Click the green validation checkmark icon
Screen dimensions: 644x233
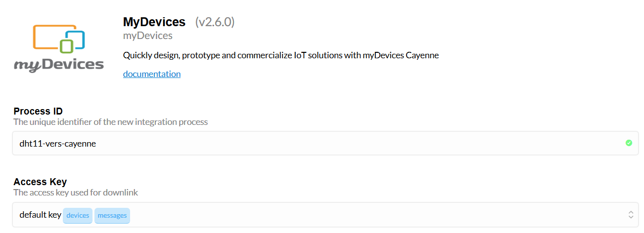tap(629, 143)
